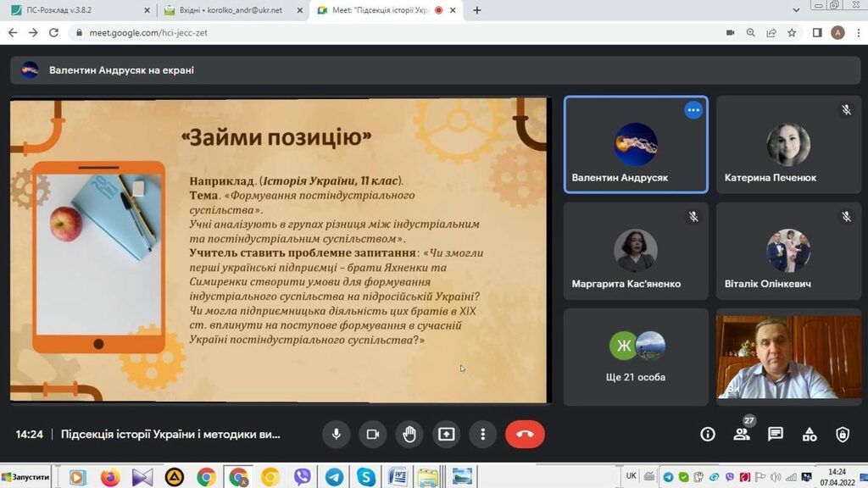This screenshot has height=488, width=868.
Task: Open Viber from the Windows taskbar
Action: [x=302, y=477]
